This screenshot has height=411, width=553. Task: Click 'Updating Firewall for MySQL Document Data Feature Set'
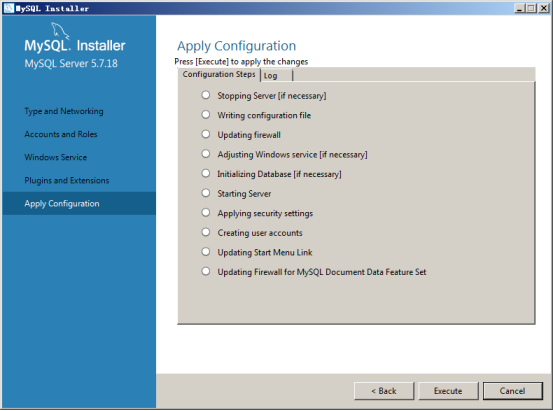click(x=322, y=272)
